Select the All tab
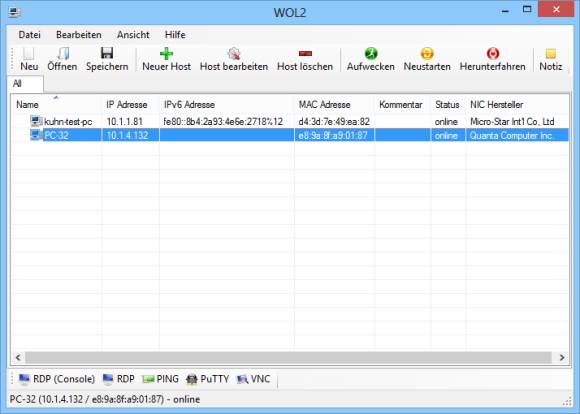Screen dimensions: 580x414 [x=25, y=84]
